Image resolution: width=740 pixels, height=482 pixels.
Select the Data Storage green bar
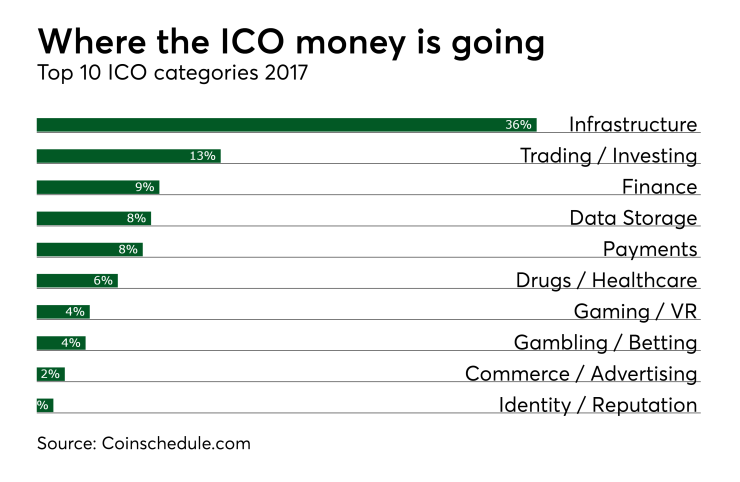tap(93, 218)
